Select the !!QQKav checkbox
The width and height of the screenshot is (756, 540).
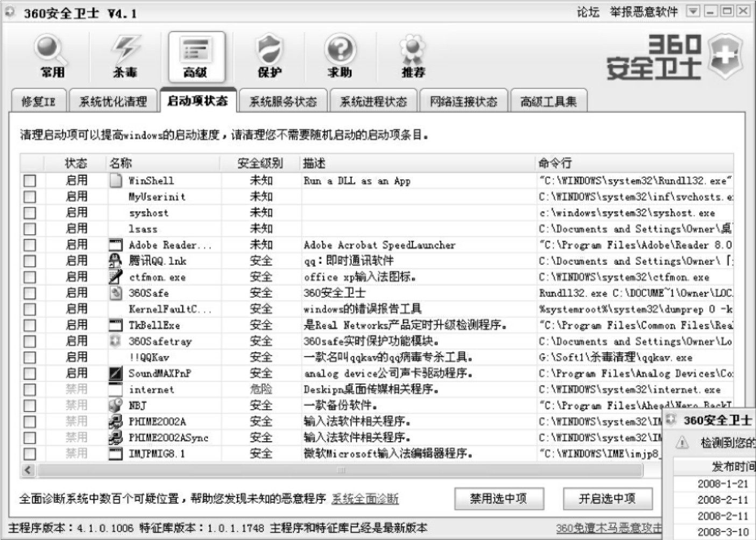pos(30,357)
